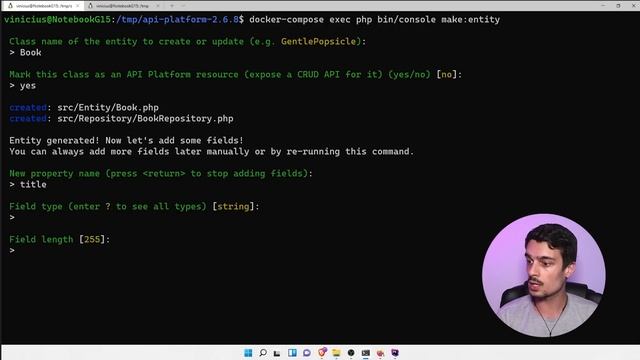Click 'src/Repository/BookRepository.php' path text
The height and width of the screenshot is (360, 640).
pos(145,118)
